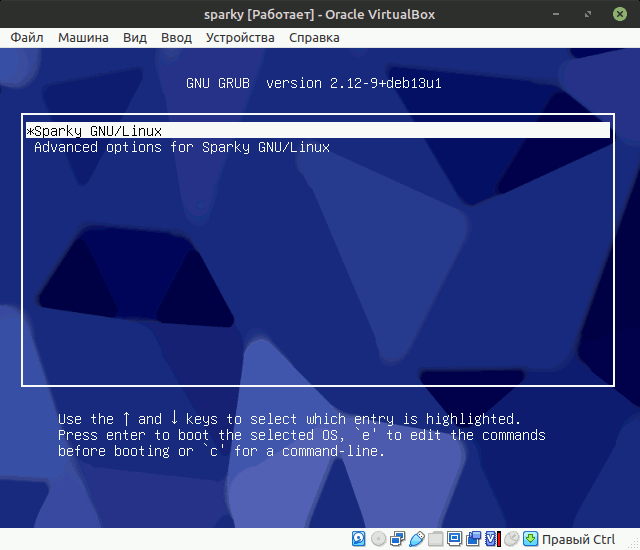Click the mouse integration status icon
The width and height of the screenshot is (640, 550).
pos(511,539)
